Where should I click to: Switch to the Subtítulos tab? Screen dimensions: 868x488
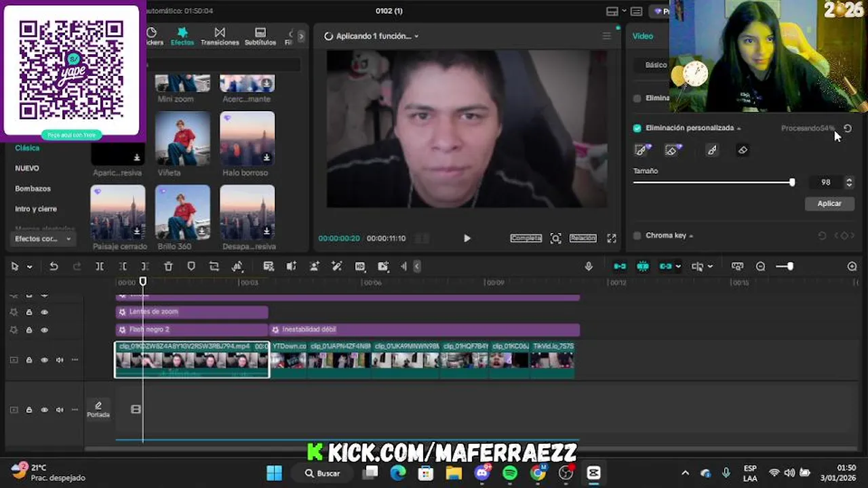(x=260, y=37)
